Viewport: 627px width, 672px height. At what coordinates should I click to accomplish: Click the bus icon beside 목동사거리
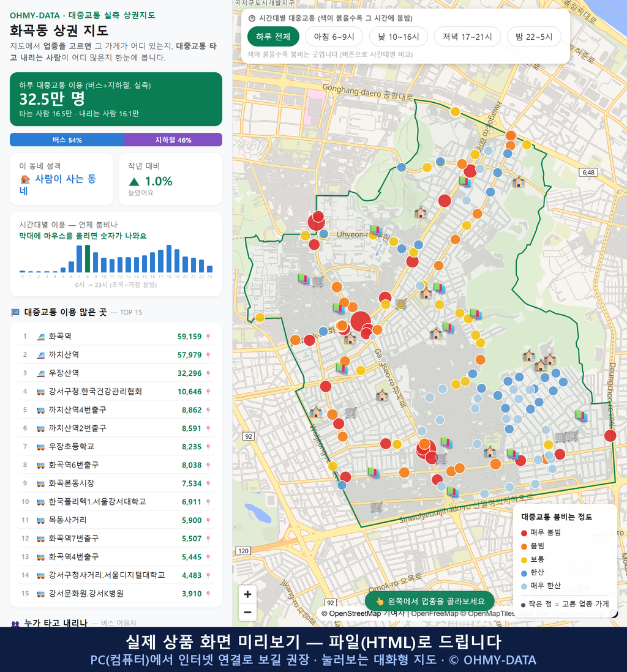(41, 520)
